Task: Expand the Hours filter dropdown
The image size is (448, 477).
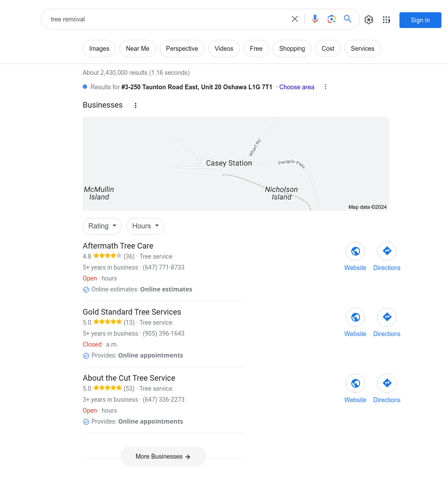Action: (145, 226)
